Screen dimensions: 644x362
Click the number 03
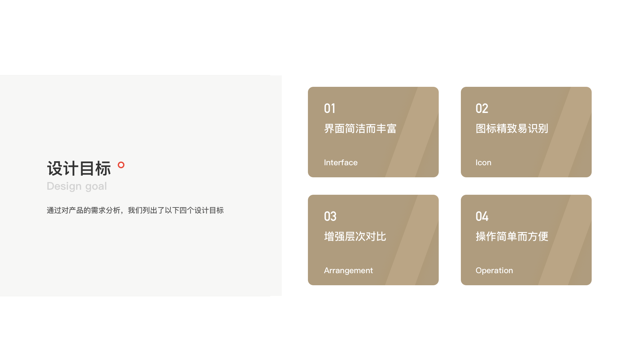(330, 217)
